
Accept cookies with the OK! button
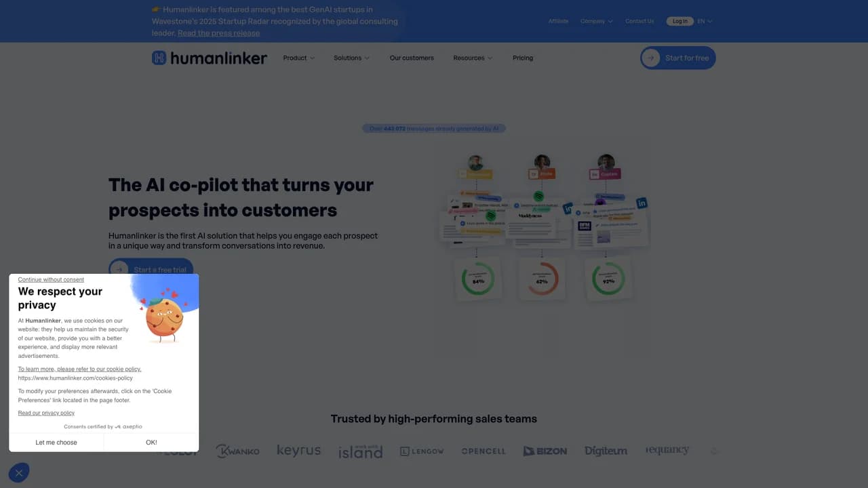pyautogui.click(x=151, y=443)
